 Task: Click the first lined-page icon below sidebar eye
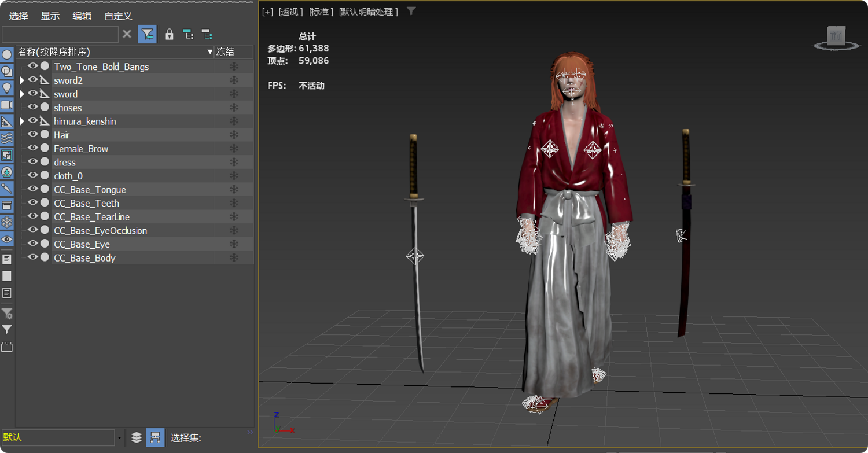pyautogui.click(x=7, y=259)
